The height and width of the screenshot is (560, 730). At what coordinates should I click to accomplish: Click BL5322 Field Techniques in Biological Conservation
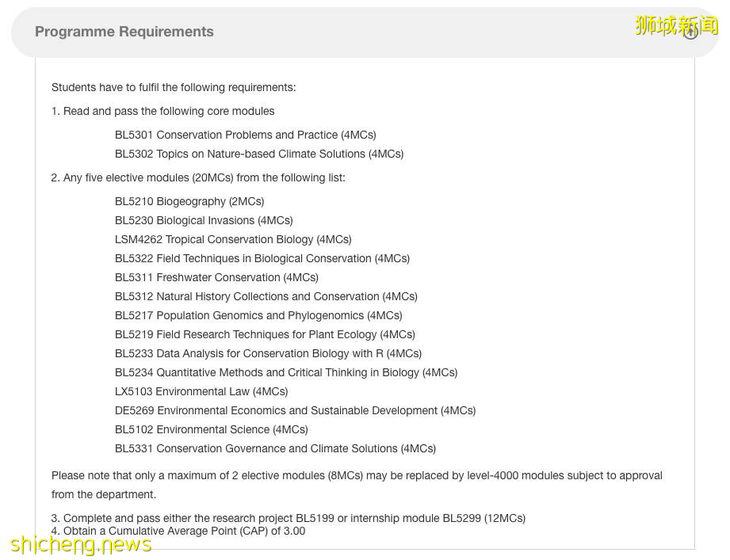pos(262,258)
